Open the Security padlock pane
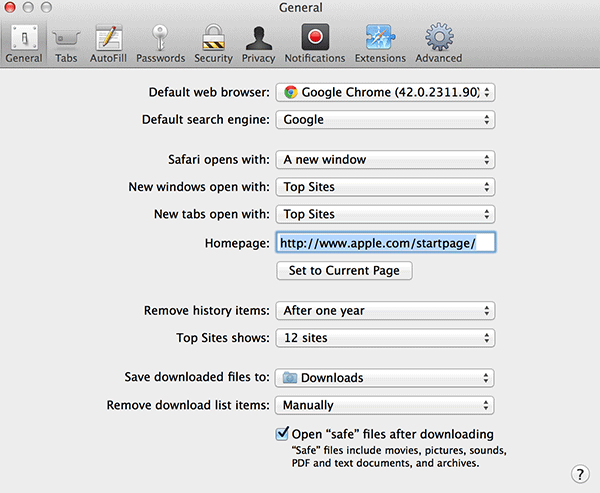 click(213, 42)
